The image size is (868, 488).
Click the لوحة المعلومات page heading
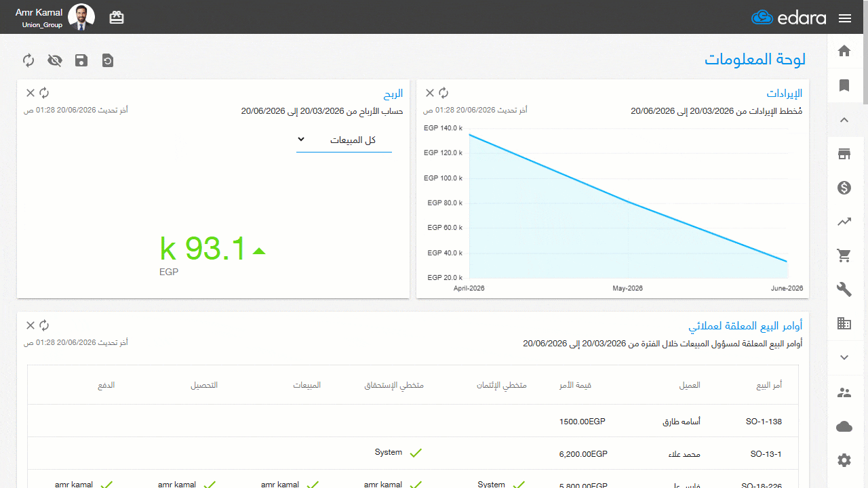pyautogui.click(x=755, y=59)
